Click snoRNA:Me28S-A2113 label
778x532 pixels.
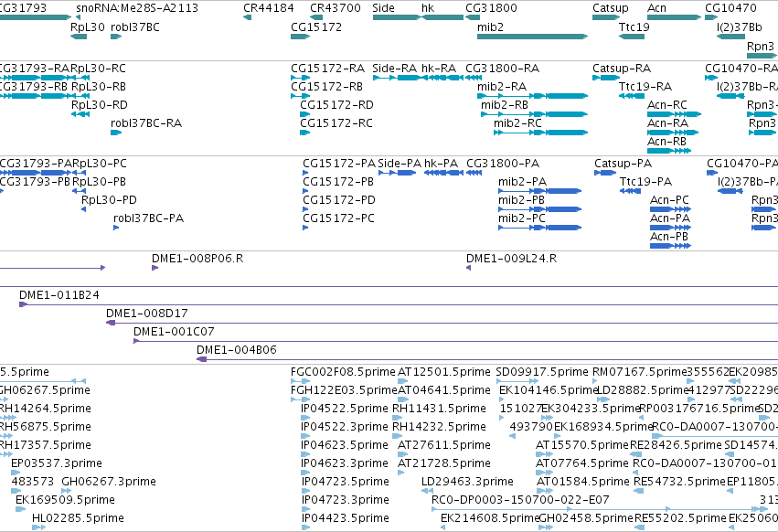click(x=137, y=8)
